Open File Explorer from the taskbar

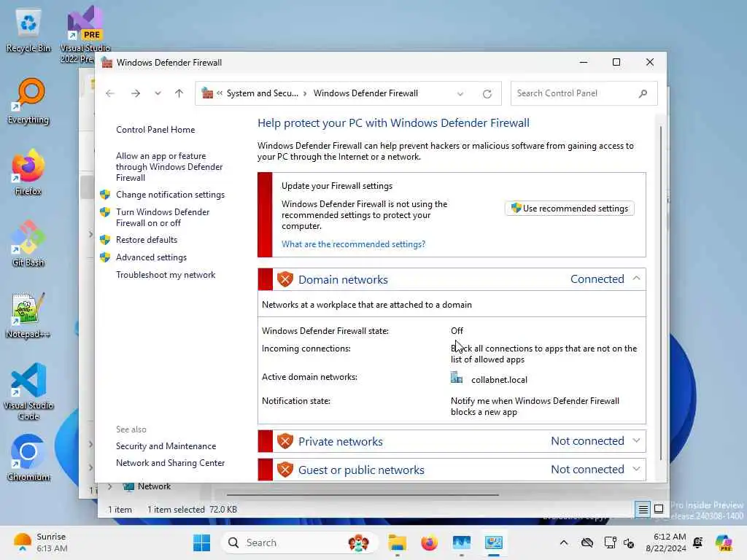(x=397, y=542)
